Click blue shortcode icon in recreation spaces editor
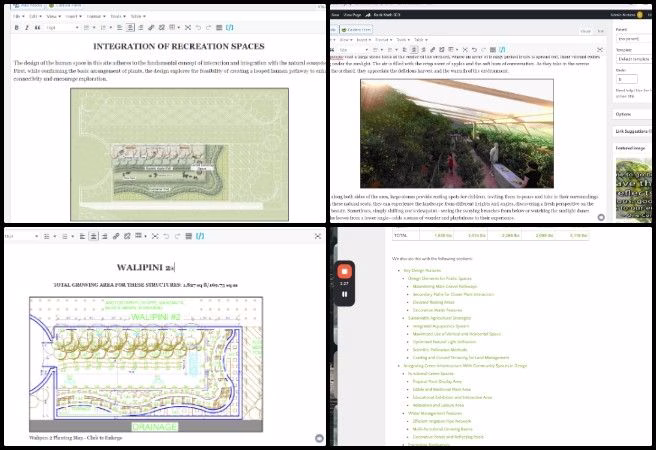The image size is (656, 450). point(230,28)
